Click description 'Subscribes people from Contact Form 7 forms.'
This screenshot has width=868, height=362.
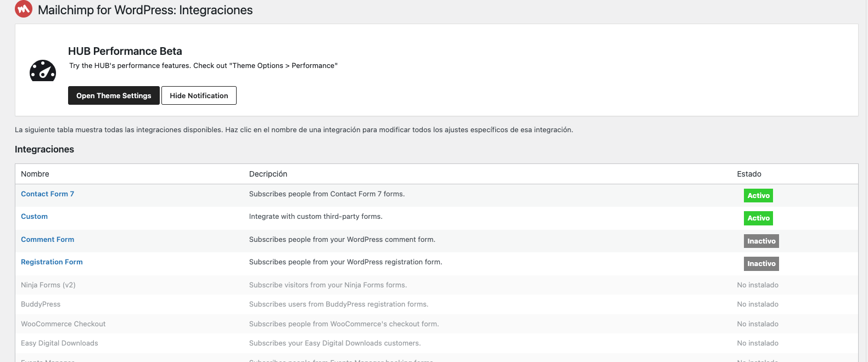(327, 194)
